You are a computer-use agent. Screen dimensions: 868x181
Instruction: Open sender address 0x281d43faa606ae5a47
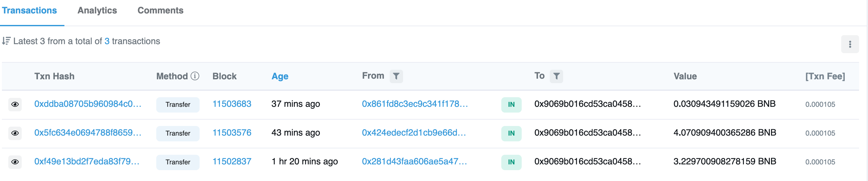414,161
